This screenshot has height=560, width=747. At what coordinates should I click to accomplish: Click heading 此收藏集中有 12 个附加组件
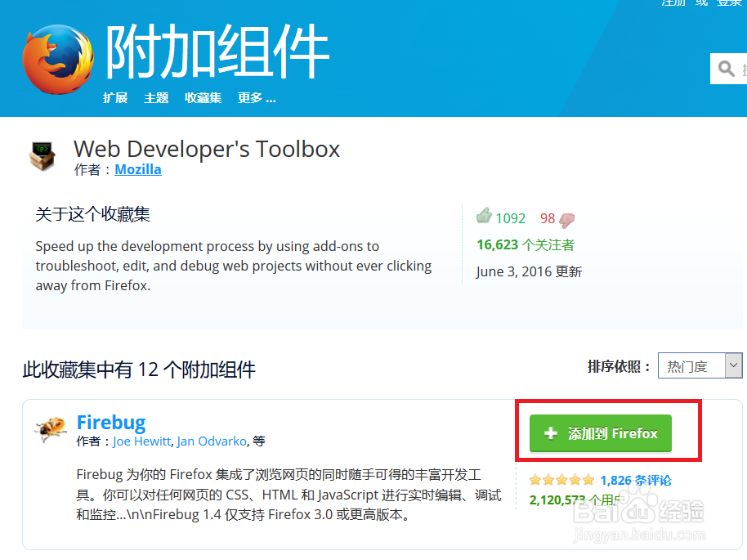click(139, 370)
